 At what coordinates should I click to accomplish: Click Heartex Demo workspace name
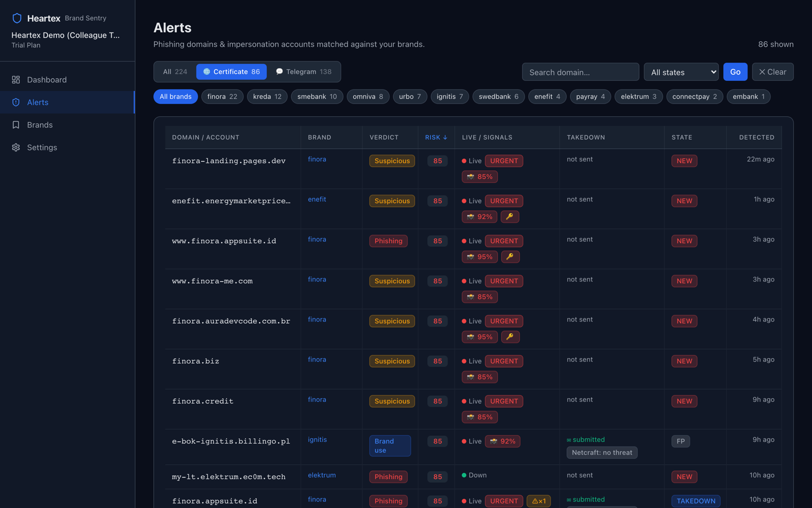coord(65,35)
